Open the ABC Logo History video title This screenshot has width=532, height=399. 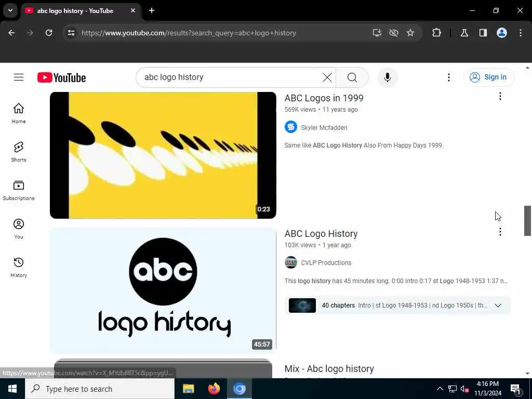(x=321, y=233)
